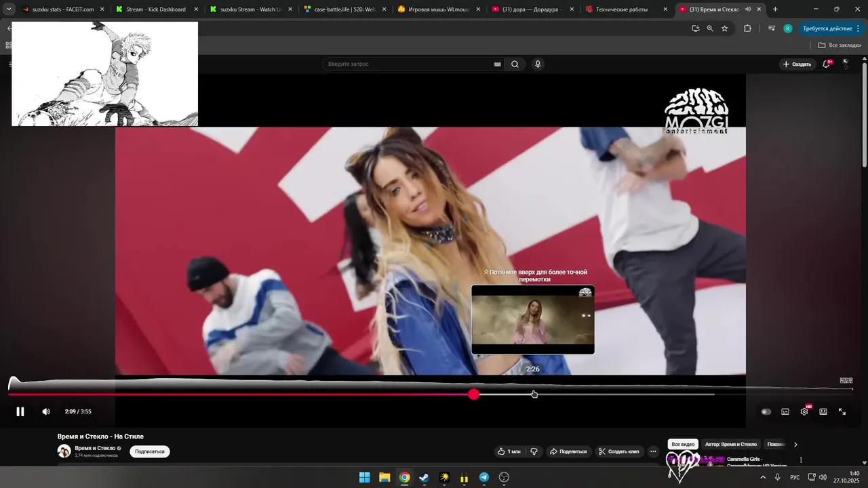Open the media controls icon in toolbar
This screenshot has height=488, width=868.
coord(772,28)
